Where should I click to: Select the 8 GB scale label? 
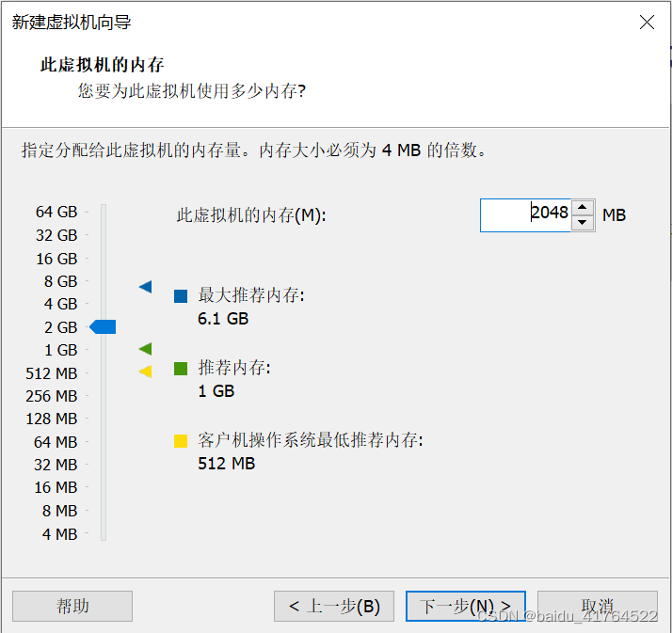pos(60,282)
